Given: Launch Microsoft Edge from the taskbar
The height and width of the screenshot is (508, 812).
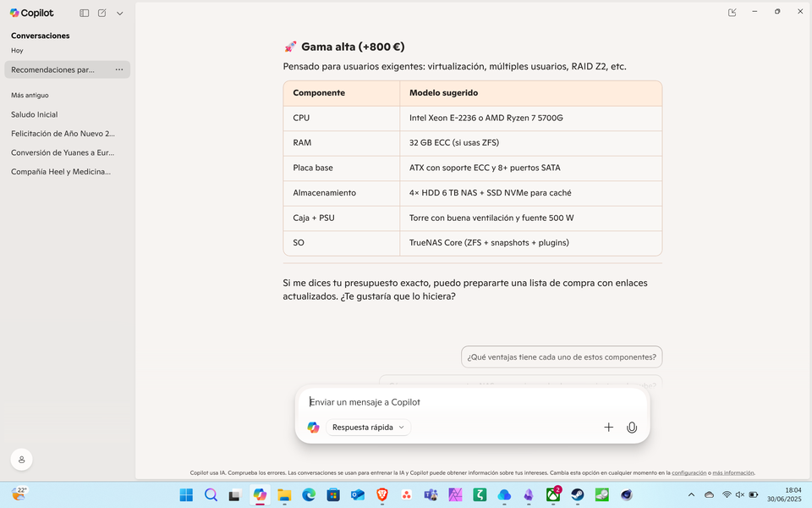Looking at the screenshot, I should pyautogui.click(x=309, y=495).
